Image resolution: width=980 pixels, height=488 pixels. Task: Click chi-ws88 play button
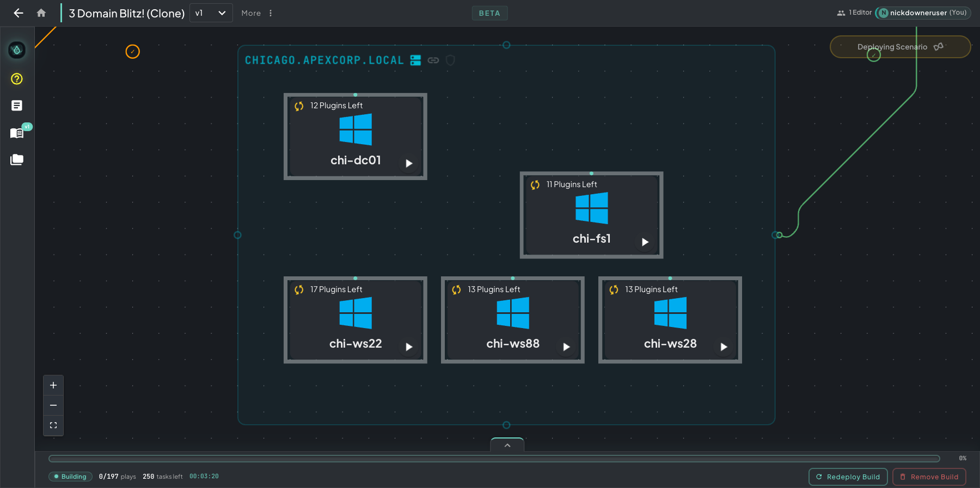pos(566,347)
